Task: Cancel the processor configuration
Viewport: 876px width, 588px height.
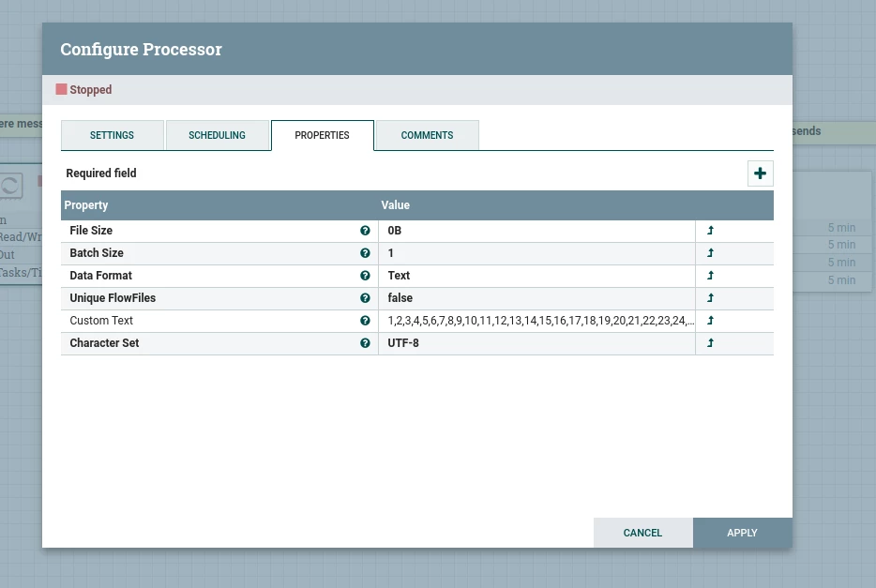Action: pos(643,533)
